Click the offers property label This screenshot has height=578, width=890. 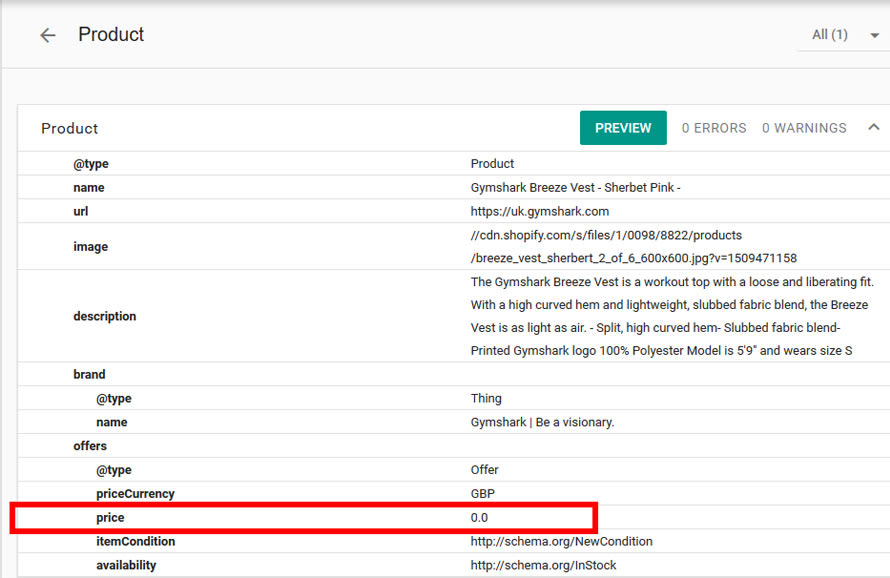(90, 446)
